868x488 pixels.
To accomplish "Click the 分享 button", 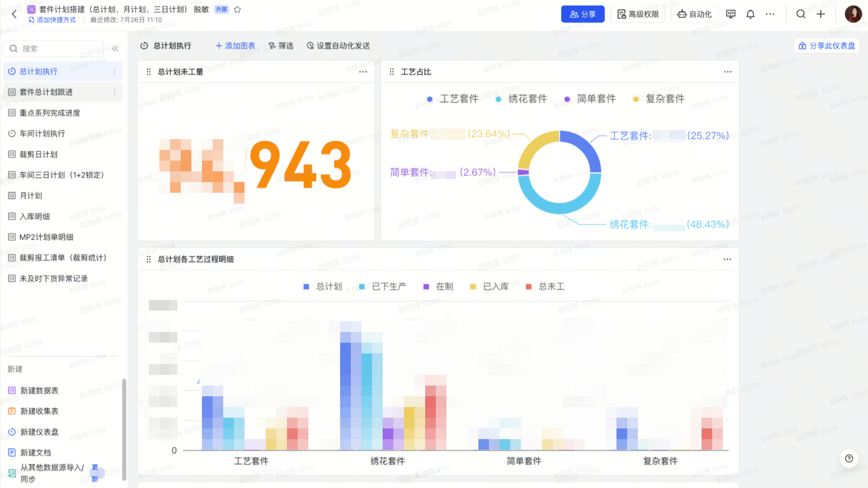I will coord(582,14).
